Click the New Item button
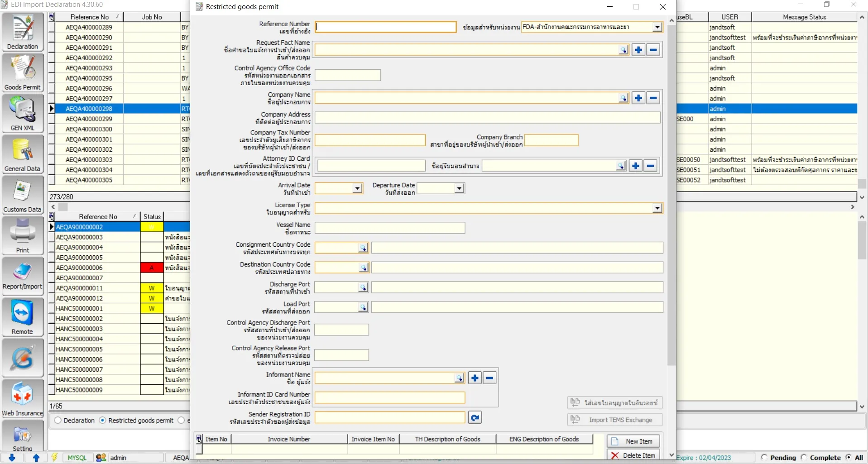 tap(633, 441)
